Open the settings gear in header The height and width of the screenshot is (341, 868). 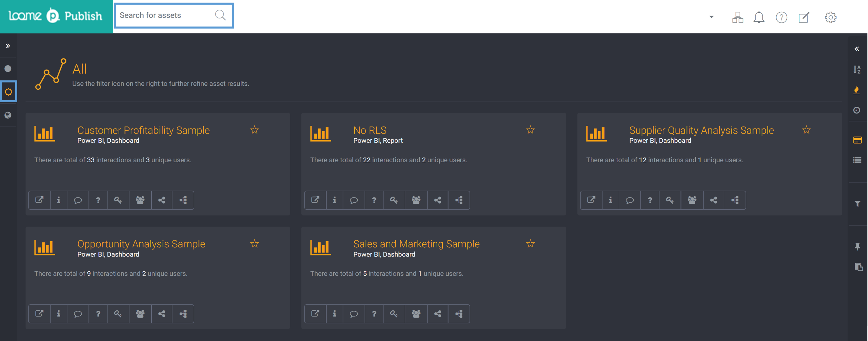point(830,17)
